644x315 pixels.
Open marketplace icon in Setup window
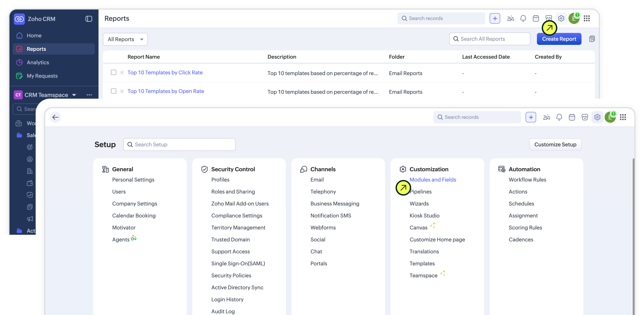pos(585,117)
